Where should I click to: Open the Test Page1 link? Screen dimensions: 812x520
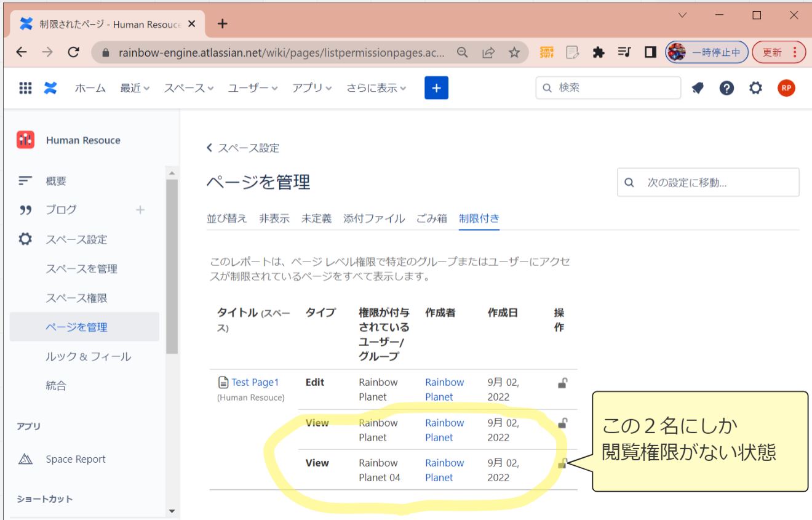point(255,382)
